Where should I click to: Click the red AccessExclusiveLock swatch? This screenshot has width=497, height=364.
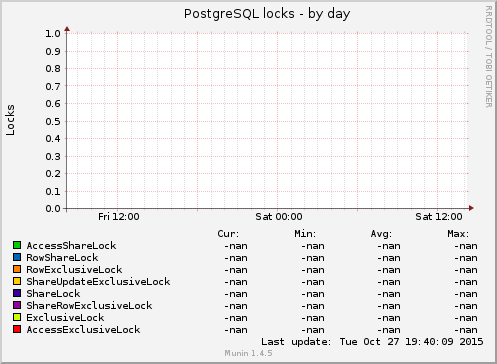17,329
